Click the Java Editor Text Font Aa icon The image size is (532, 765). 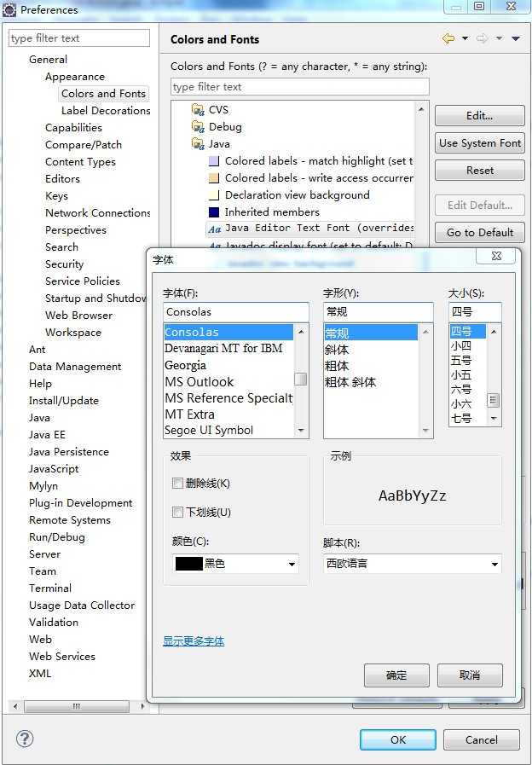click(215, 229)
